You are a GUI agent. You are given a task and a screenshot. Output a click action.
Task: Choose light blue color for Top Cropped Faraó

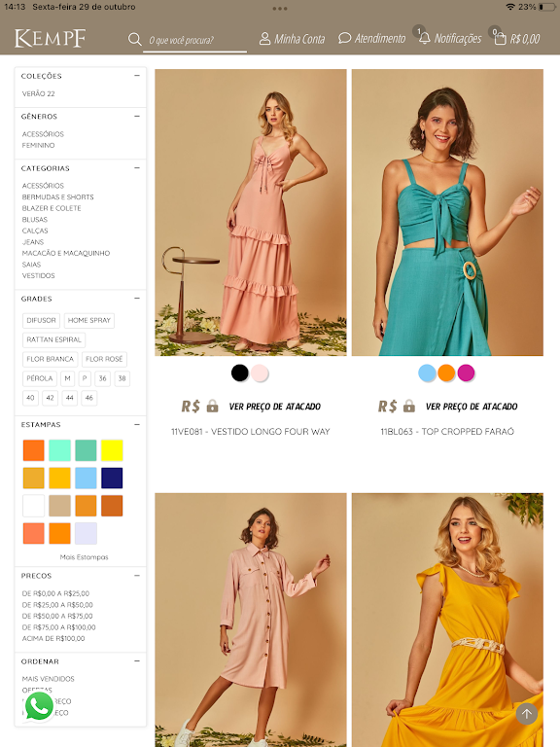(x=427, y=373)
